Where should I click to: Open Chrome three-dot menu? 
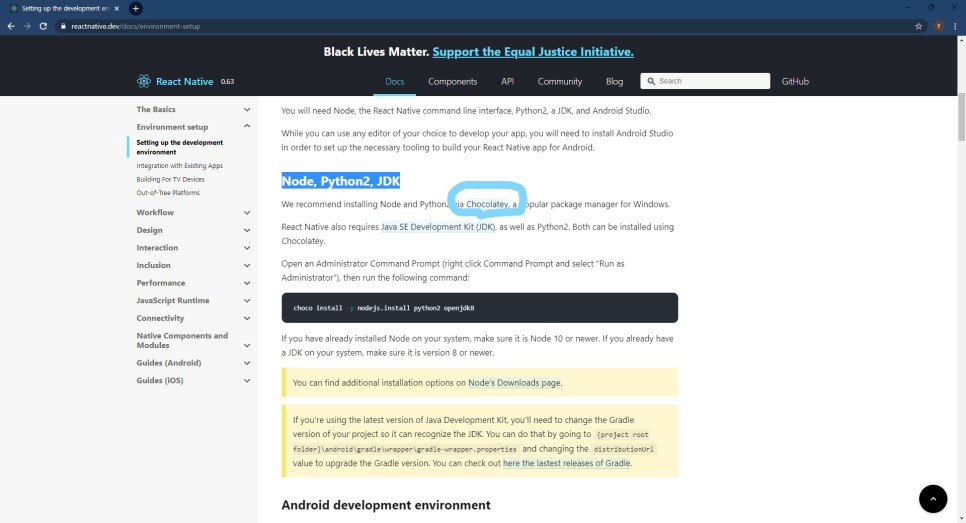click(955, 26)
